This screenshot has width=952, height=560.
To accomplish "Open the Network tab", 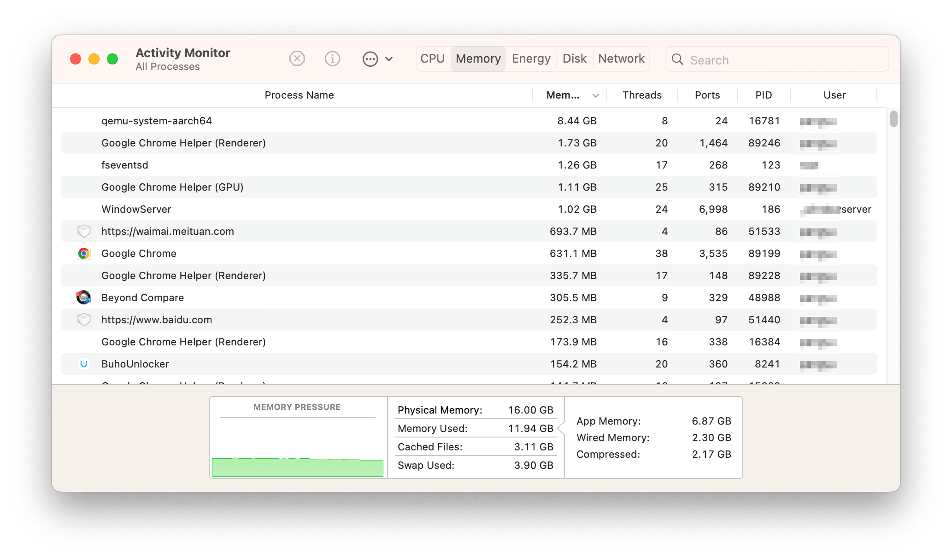I will point(621,58).
